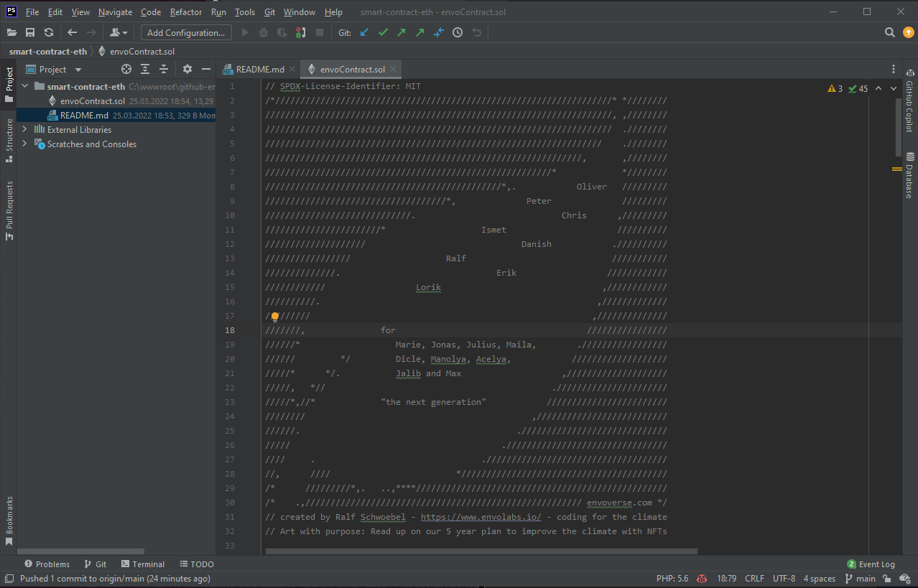Click Select Opened File target icon
This screenshot has width=918, height=588.
(126, 69)
